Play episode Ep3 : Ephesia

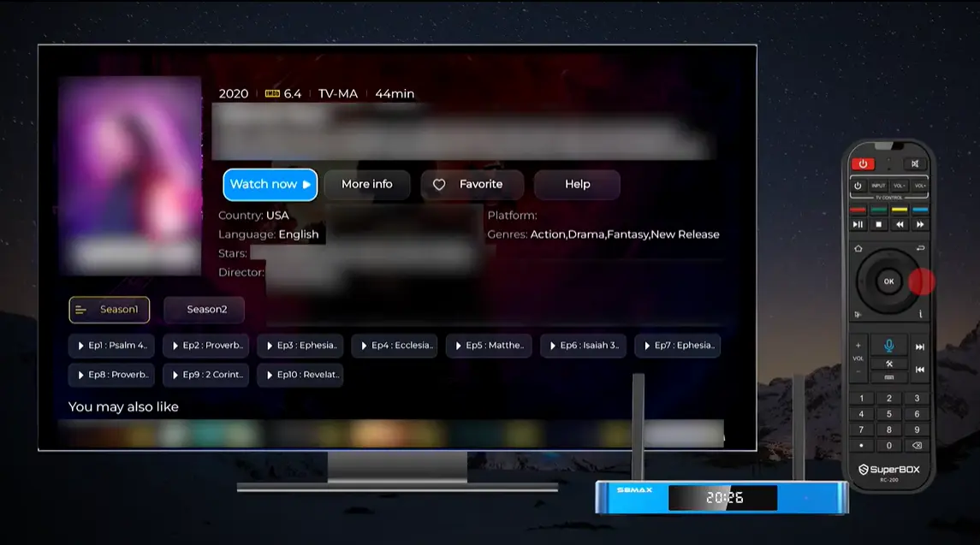pyautogui.click(x=300, y=346)
